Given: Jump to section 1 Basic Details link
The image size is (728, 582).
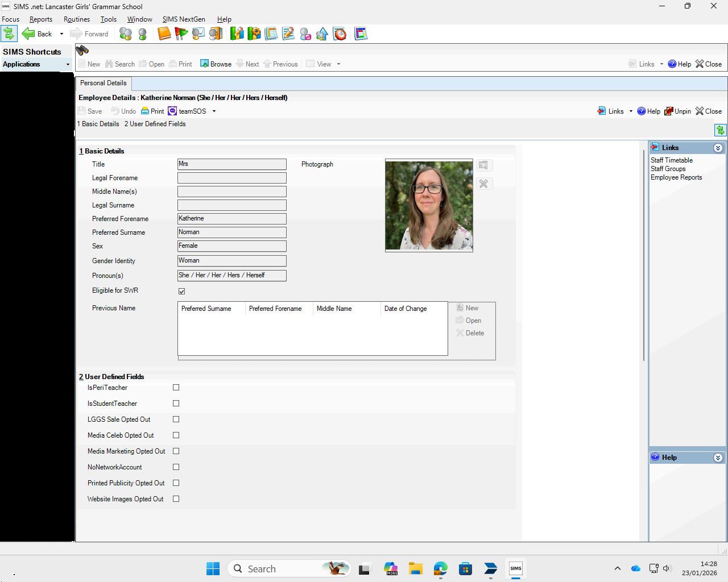Looking at the screenshot, I should point(98,124).
